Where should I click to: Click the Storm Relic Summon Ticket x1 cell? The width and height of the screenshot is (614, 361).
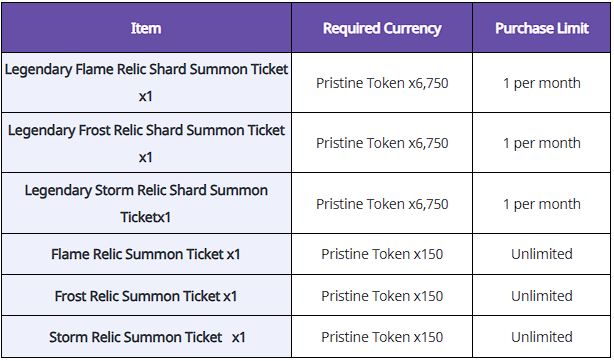tap(146, 337)
